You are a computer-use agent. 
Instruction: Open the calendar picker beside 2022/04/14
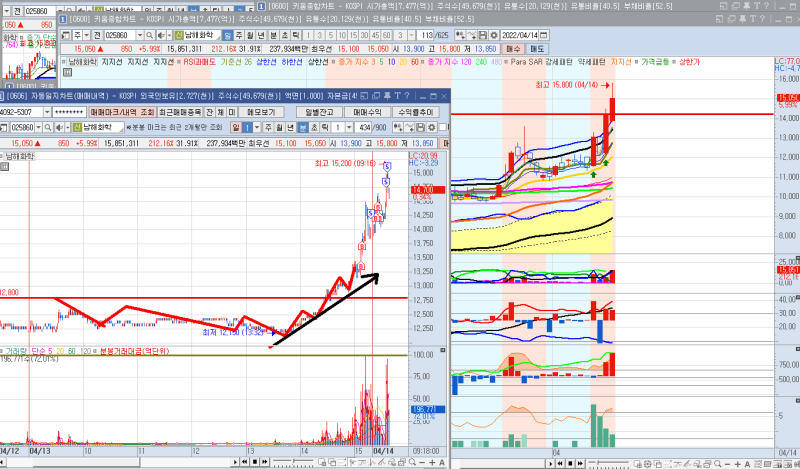click(x=544, y=35)
